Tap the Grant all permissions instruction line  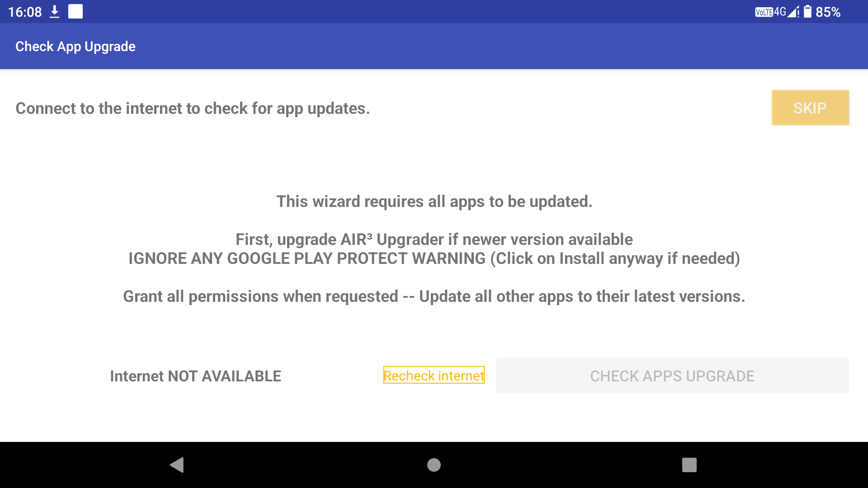pos(434,296)
